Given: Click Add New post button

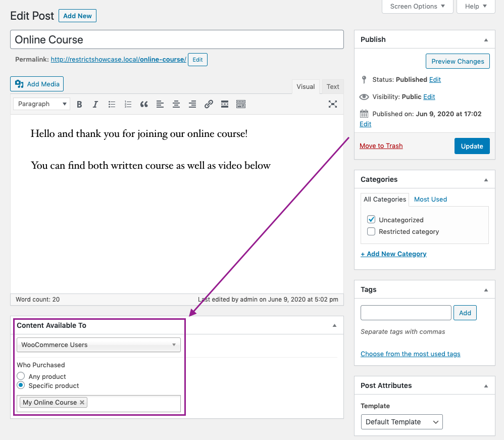Looking at the screenshot, I should [77, 16].
